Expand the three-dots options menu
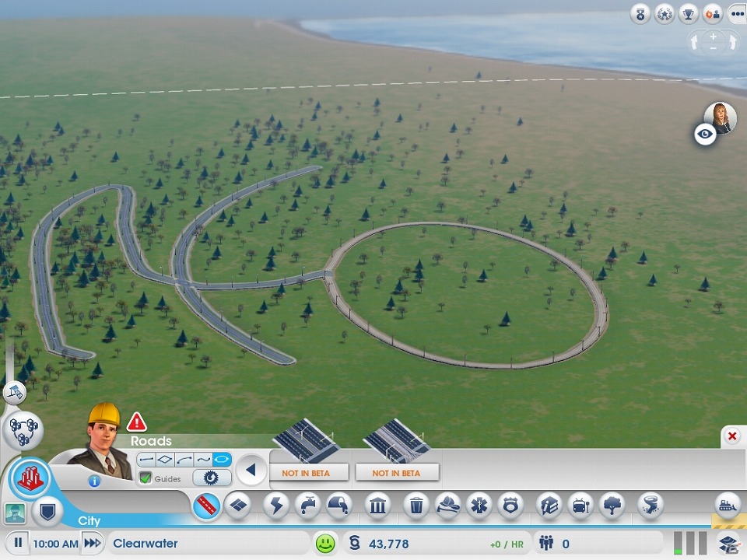Viewport: 747px width, 560px height. click(737, 15)
